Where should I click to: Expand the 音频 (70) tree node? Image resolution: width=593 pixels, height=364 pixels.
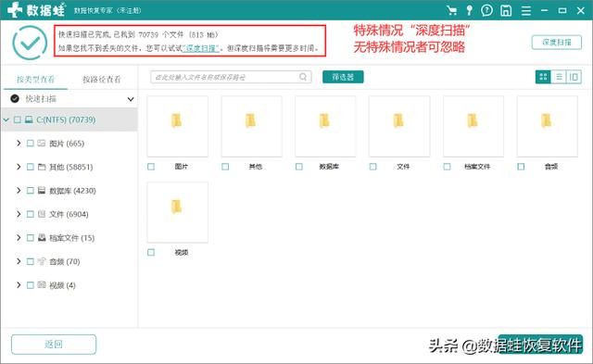click(19, 261)
